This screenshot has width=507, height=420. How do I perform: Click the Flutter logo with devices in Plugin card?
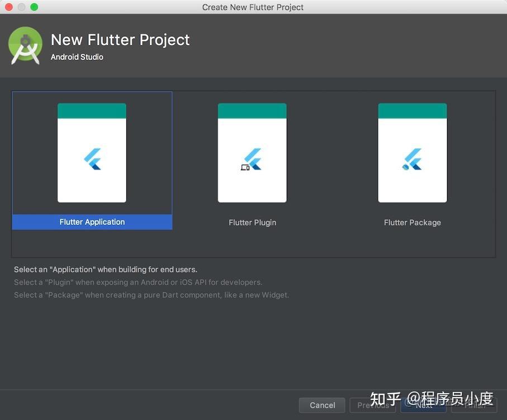tap(252, 158)
